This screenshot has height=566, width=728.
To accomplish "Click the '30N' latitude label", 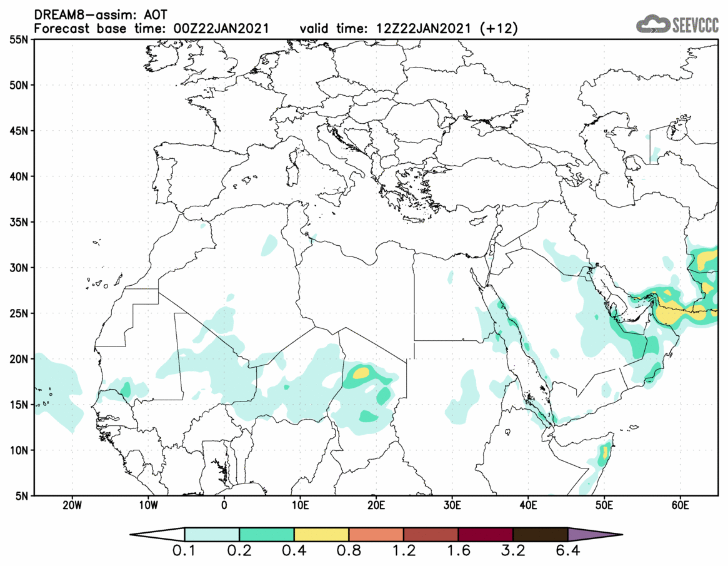I will point(19,268).
